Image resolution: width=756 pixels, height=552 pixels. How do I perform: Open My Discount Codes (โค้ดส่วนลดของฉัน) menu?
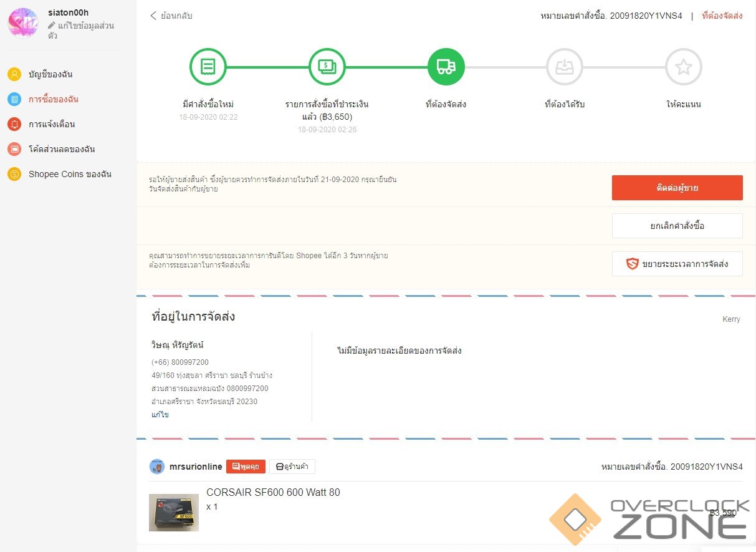(x=61, y=149)
